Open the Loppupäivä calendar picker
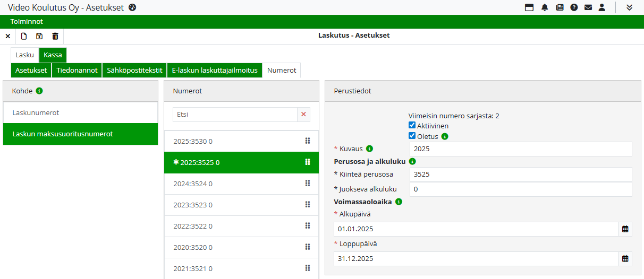Viewport: 644px width, 279px height. (625, 259)
